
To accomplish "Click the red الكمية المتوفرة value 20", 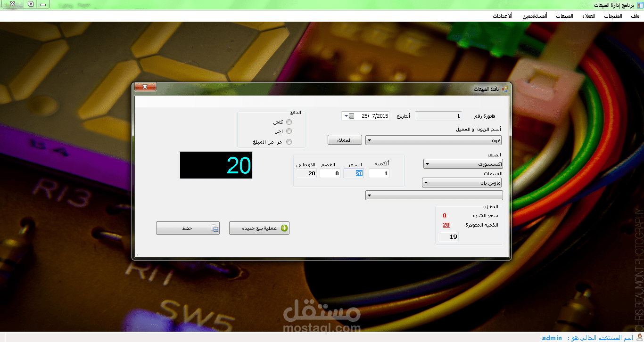I will pos(446,225).
